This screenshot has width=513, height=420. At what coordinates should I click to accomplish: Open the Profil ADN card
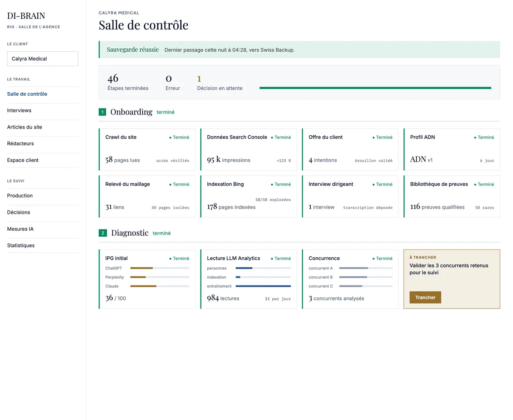pos(452,150)
